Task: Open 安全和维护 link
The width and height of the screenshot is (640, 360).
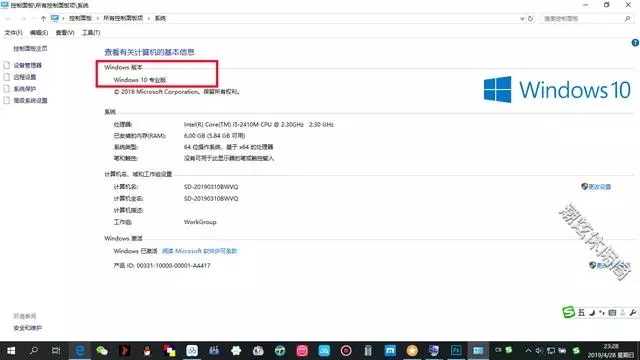Action: tap(27, 328)
